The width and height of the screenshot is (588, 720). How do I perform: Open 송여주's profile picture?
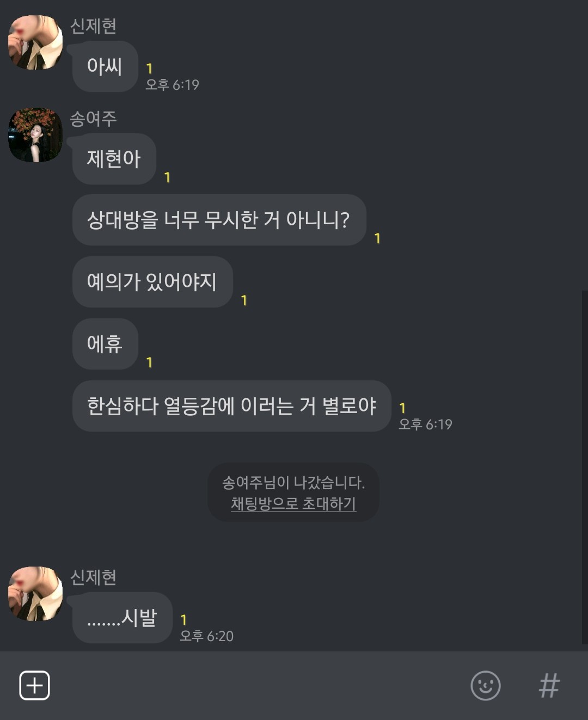tap(35, 135)
